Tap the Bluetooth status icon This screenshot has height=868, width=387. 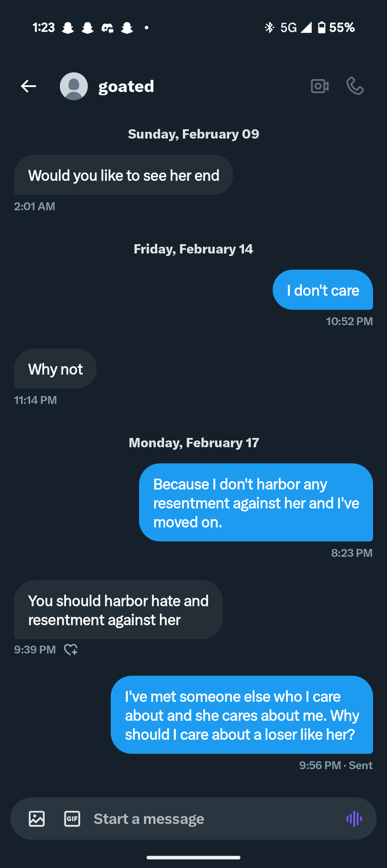(x=269, y=27)
